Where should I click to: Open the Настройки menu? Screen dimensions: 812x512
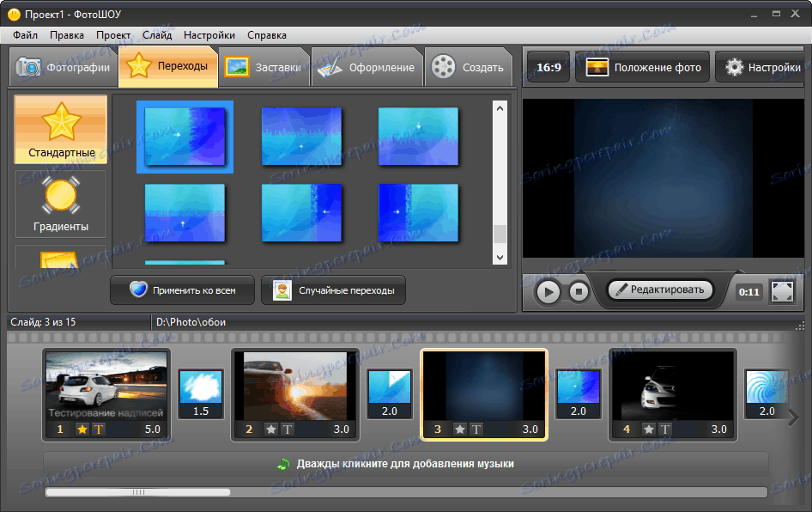point(209,35)
